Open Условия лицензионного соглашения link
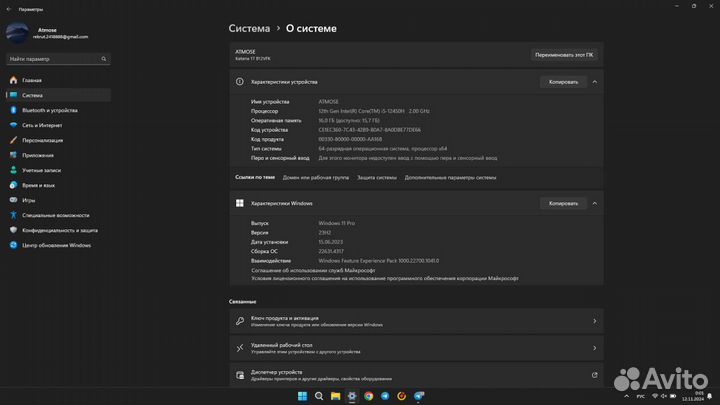This screenshot has width=720, height=405. (x=385, y=278)
